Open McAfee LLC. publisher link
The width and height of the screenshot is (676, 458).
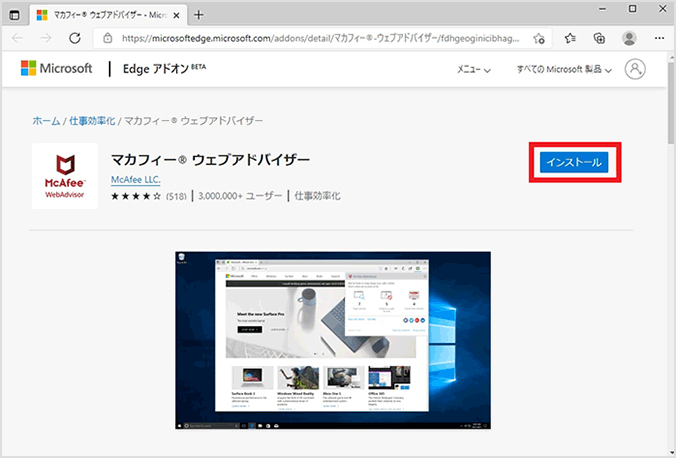[136, 179]
